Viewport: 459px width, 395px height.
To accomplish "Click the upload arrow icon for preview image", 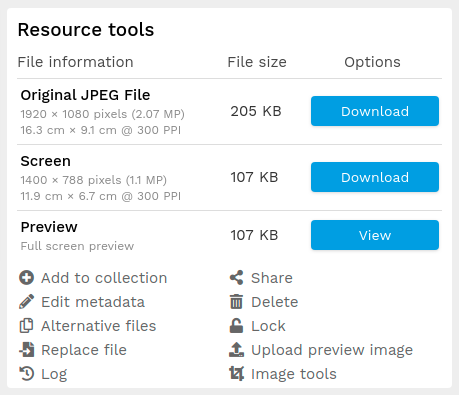I will point(236,350).
